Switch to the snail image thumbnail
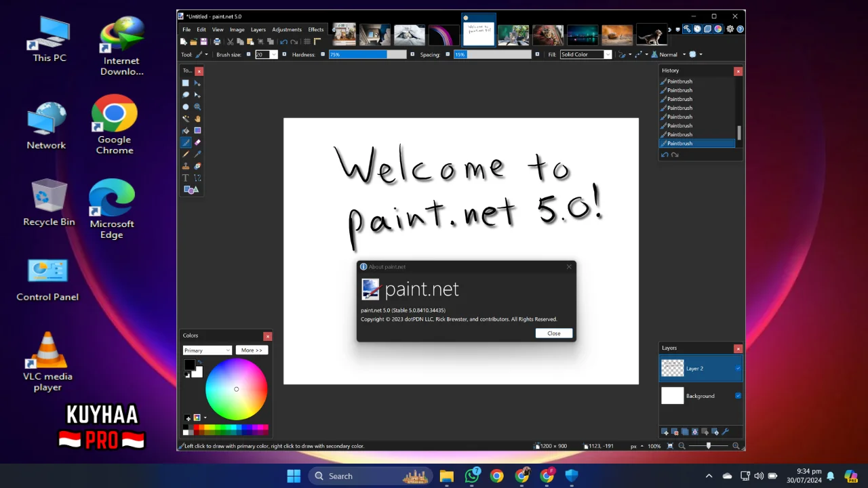The width and height of the screenshot is (868, 488). point(617,35)
